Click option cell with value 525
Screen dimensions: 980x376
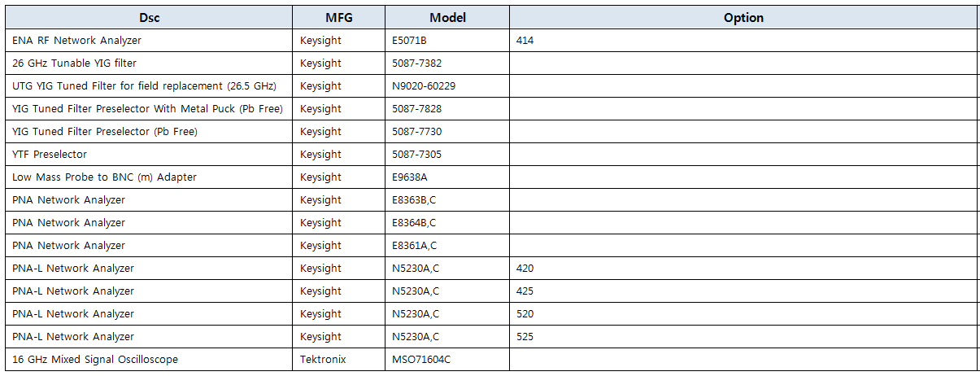click(525, 336)
